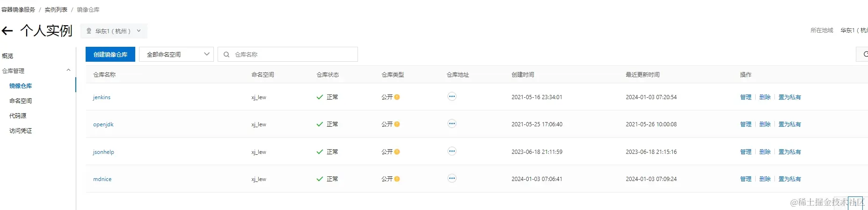Screen dimensions: 868x210
Task: Click 管理 for the jsonhelp repository
Action: [746, 152]
